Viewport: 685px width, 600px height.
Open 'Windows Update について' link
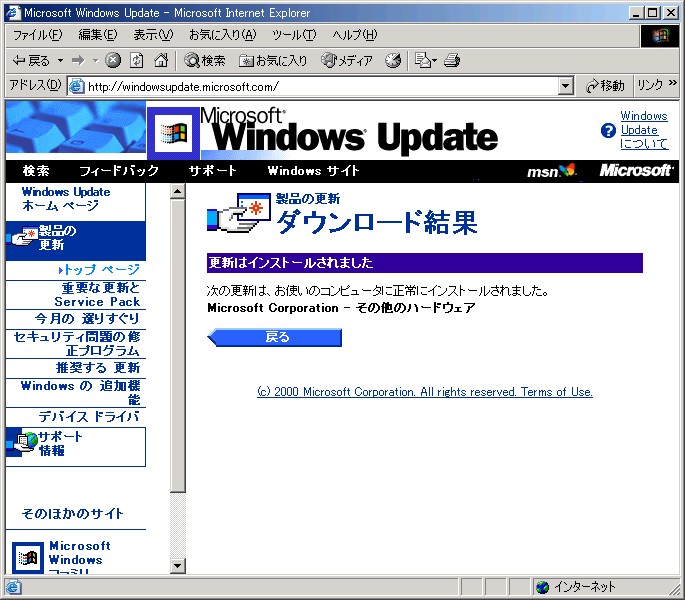click(x=644, y=130)
